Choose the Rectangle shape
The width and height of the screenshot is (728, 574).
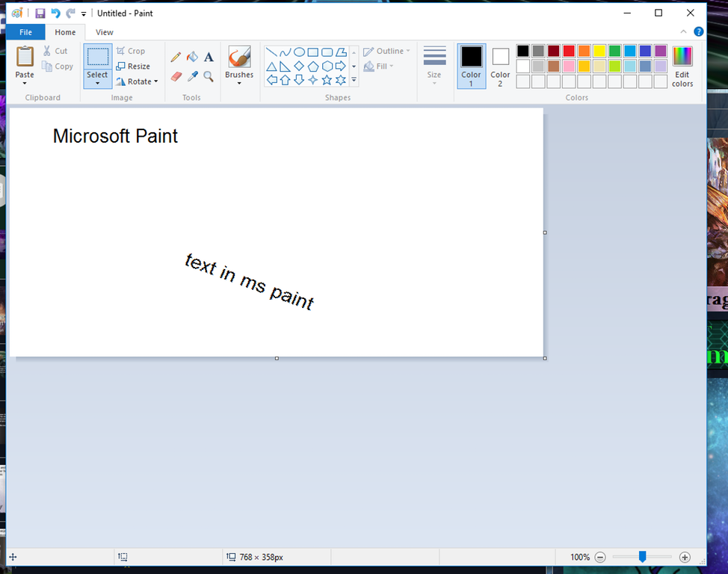pyautogui.click(x=313, y=52)
